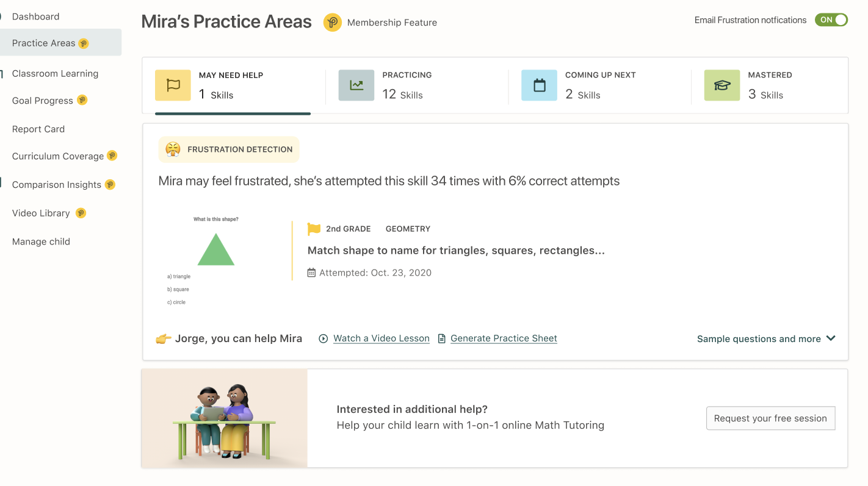The height and width of the screenshot is (486, 868).
Task: Switch to the Mastered 3 Skills tab
Action: [x=770, y=85]
